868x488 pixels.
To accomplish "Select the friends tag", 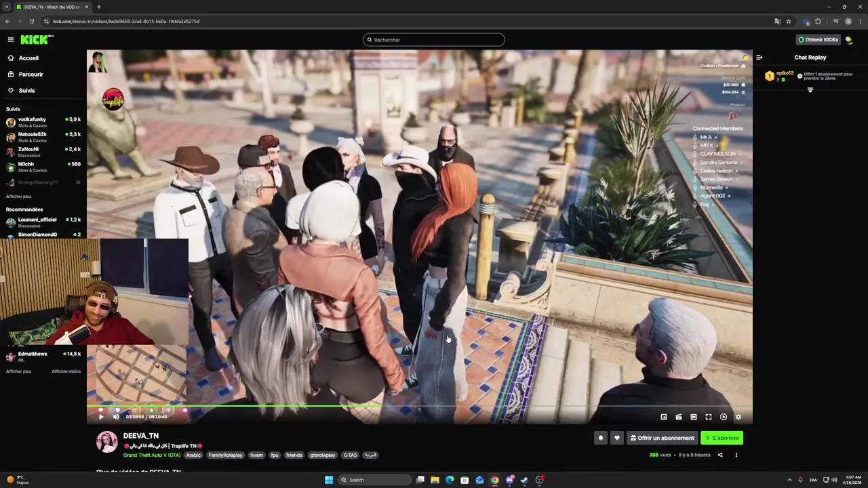I will [x=294, y=455].
